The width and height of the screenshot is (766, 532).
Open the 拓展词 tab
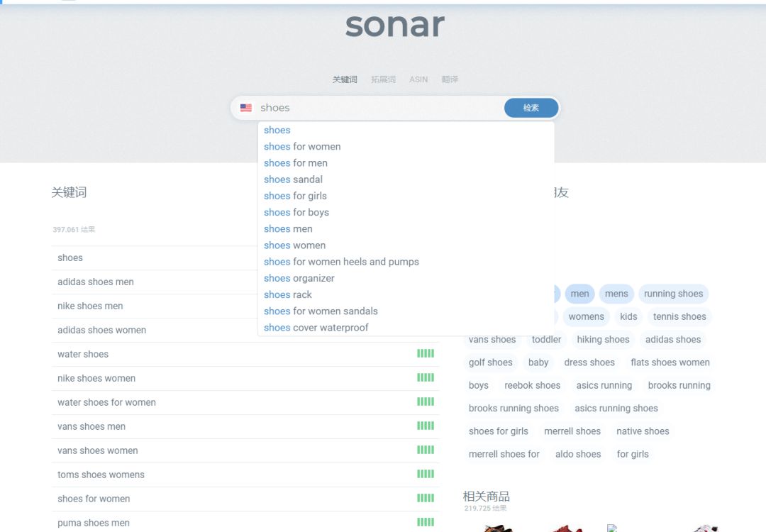[383, 79]
